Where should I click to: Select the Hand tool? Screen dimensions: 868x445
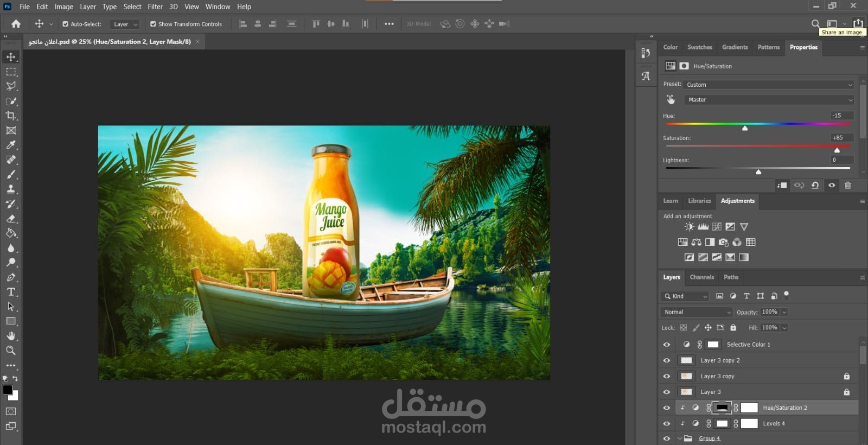(11, 335)
